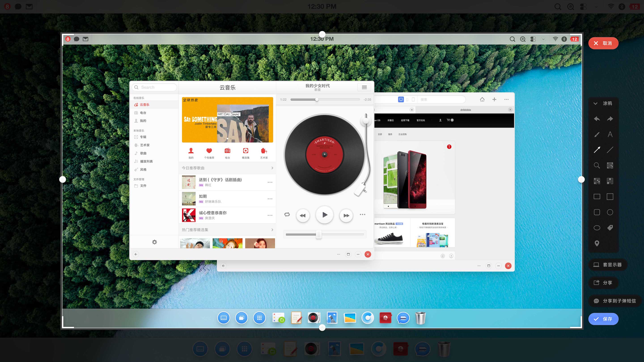Collapse the 涂鸦 doodle panel chevron
644x362 pixels.
point(595,103)
